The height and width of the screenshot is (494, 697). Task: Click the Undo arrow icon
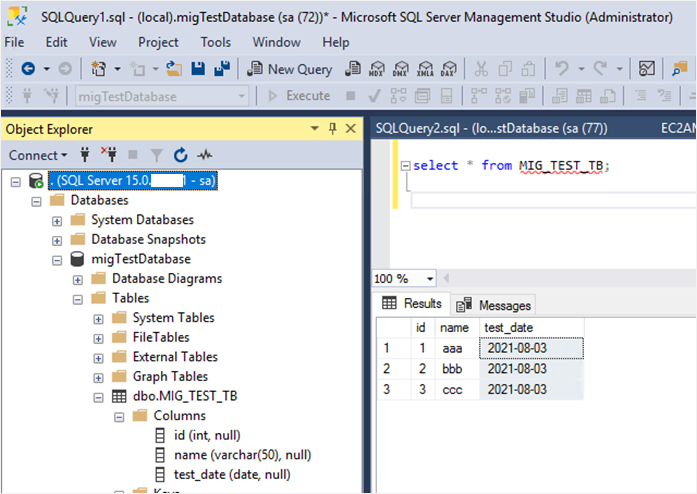click(561, 69)
